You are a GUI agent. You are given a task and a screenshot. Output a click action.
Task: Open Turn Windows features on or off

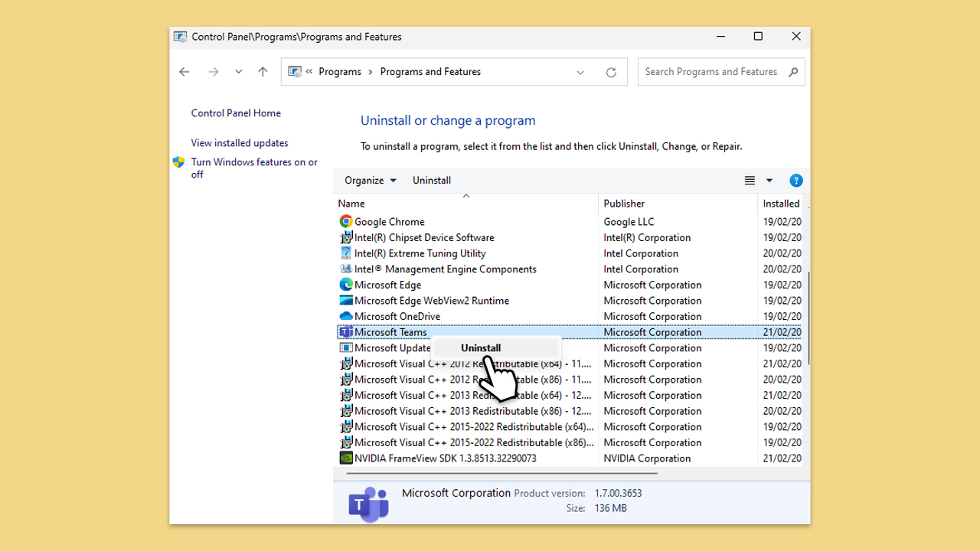(x=254, y=168)
